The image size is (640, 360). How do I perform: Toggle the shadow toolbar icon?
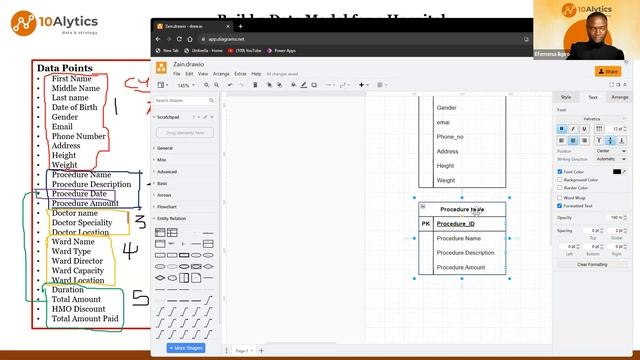(314, 85)
